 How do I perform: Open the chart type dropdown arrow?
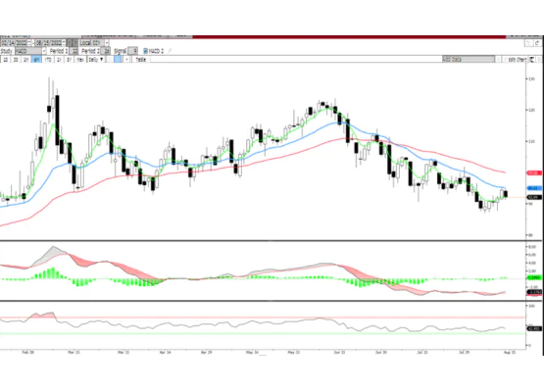click(126, 60)
